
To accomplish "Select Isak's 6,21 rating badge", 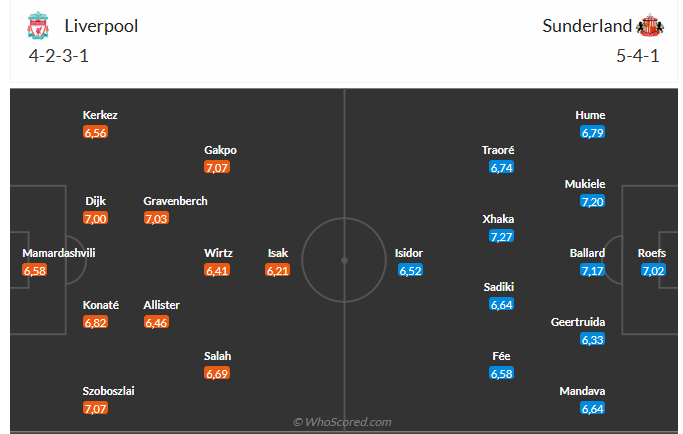I will point(277,270).
